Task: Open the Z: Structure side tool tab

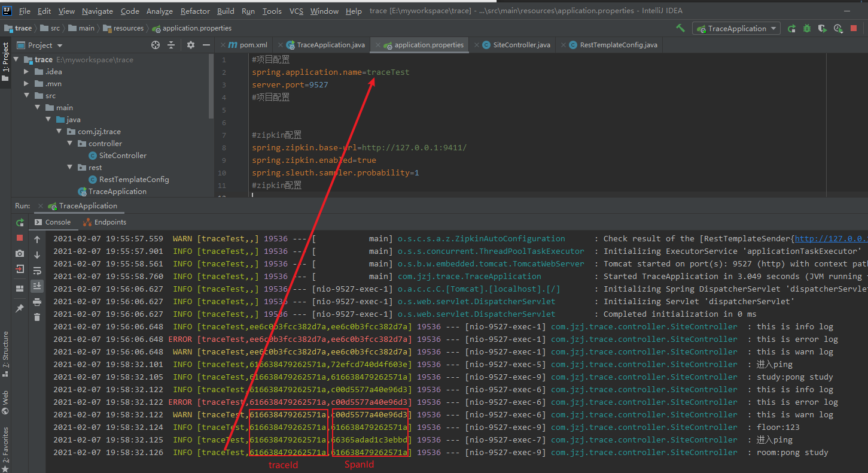Action: [x=5, y=354]
